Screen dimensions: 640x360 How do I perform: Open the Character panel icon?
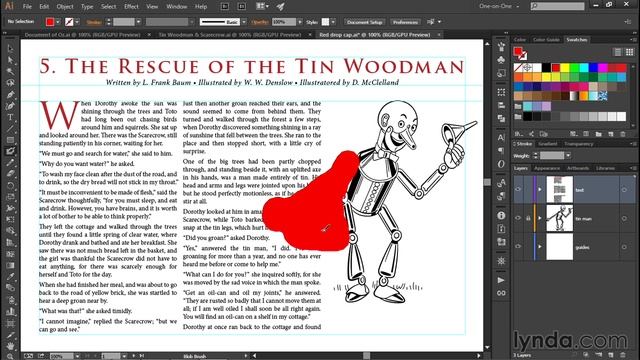tap(501, 138)
